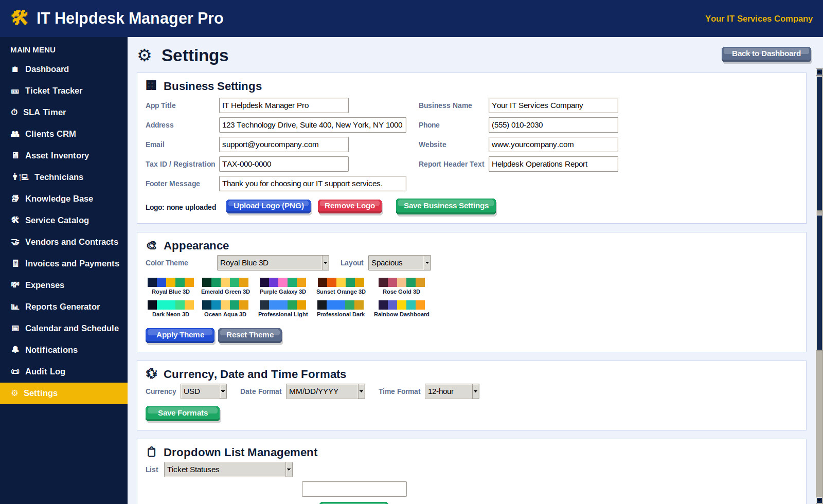Click Reset Theme button
The height and width of the screenshot is (504, 823).
(x=250, y=335)
